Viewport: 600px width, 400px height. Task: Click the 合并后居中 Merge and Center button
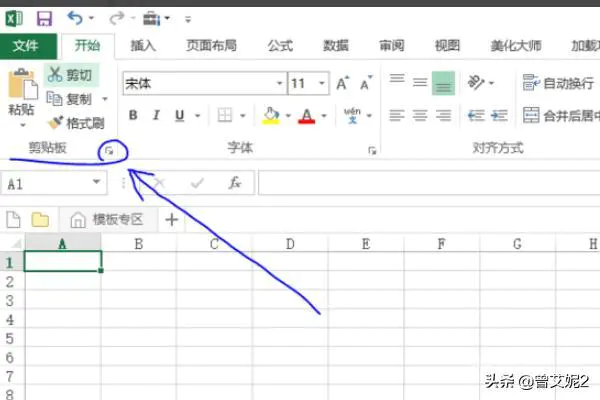(561, 115)
